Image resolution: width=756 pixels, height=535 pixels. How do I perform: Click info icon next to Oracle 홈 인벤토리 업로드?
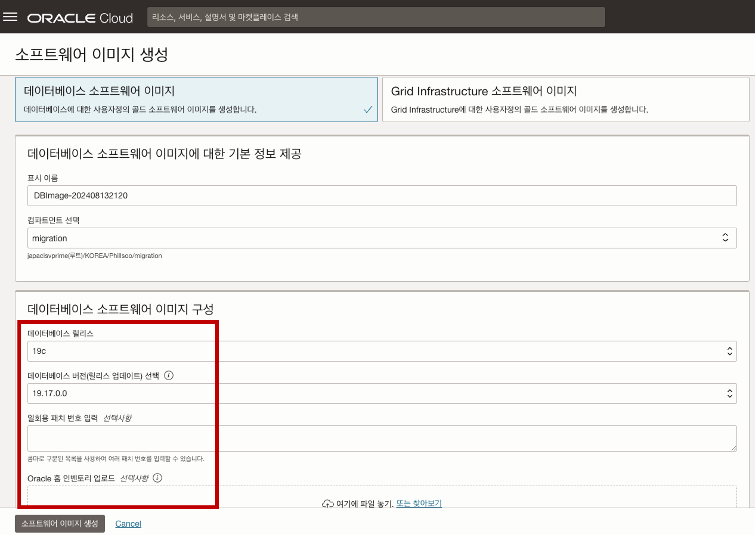coord(157,478)
